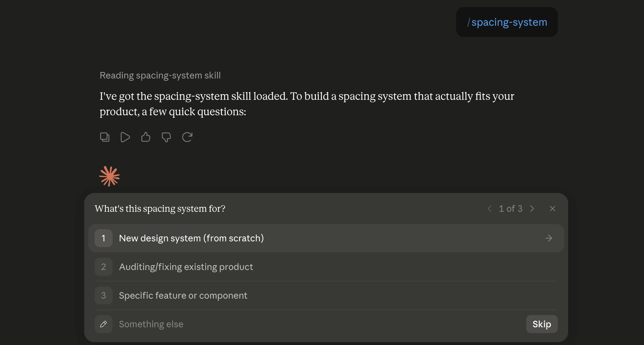Click the arrow on the first option row
The image size is (644, 345).
549,238
